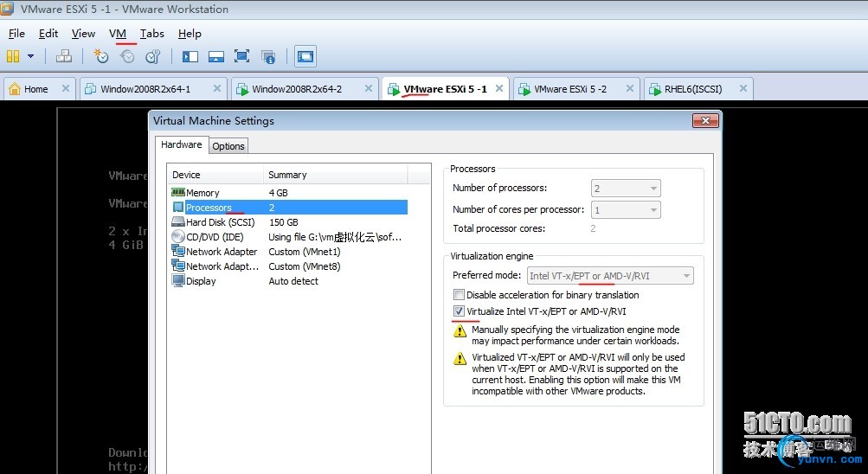This screenshot has width=868, height=474.
Task: Close the VMware ESXi 5 -2 tab
Action: pos(630,88)
